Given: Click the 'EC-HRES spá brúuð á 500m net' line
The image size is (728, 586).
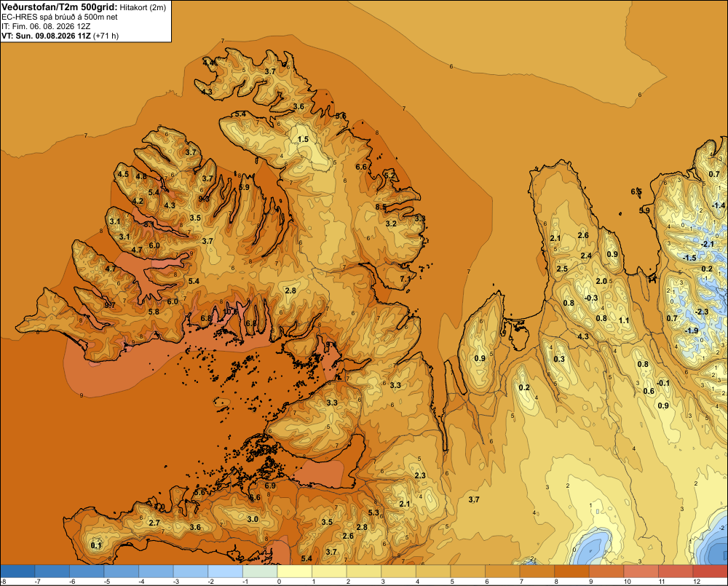Looking at the screenshot, I should pos(60,17).
